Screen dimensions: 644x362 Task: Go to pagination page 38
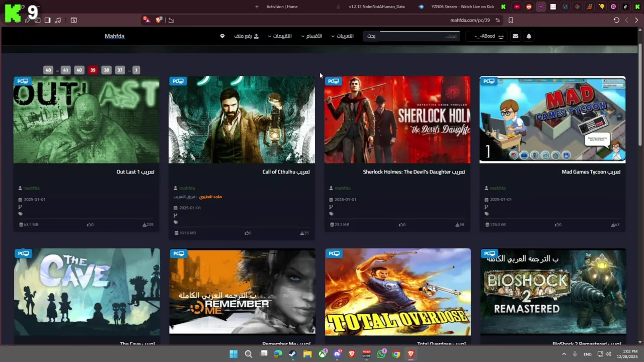106,70
